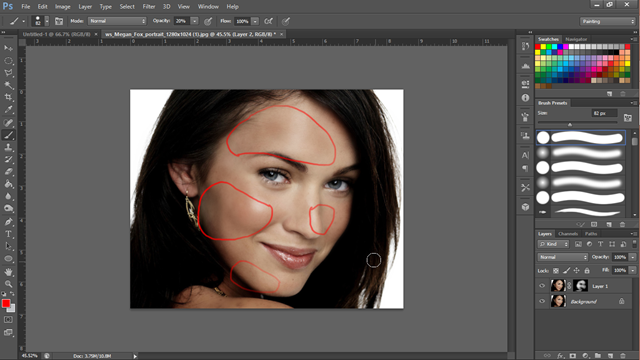Screen dimensions: 640x360
Task: Open the Opacity dropdown arrow in options bar
Action: (195, 21)
